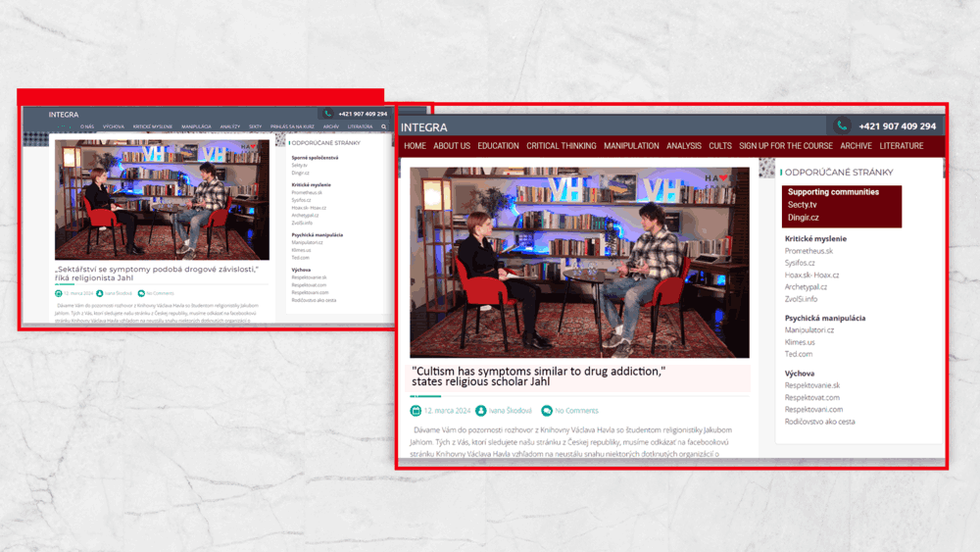
Task: Open the ARCHIVE menu in English navbar
Action: pos(856,146)
